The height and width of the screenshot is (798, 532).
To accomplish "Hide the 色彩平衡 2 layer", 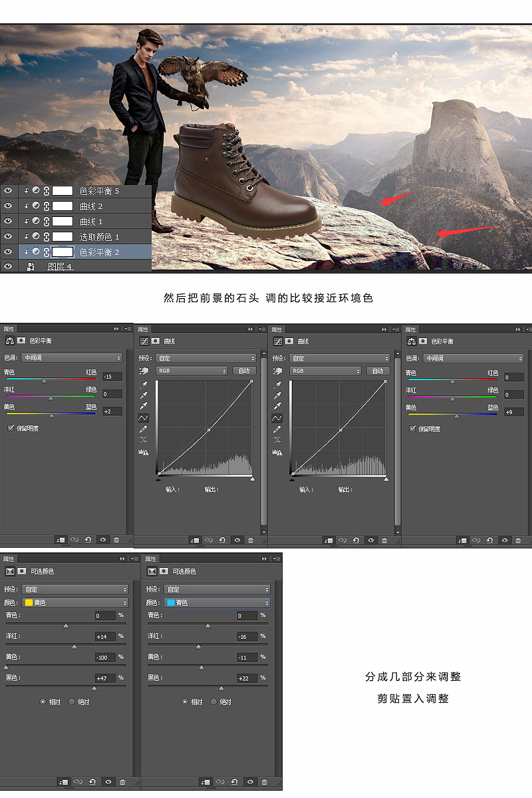I will 7,252.
